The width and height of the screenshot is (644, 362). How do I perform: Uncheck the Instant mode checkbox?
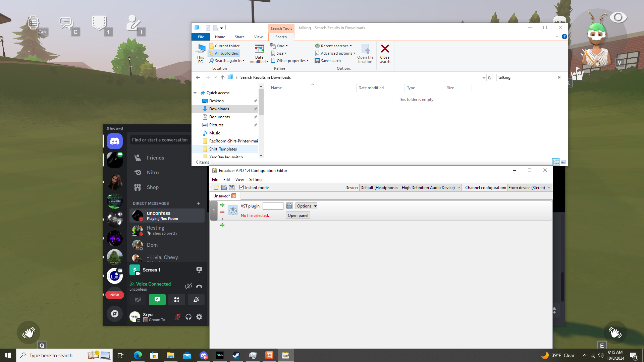[241, 187]
